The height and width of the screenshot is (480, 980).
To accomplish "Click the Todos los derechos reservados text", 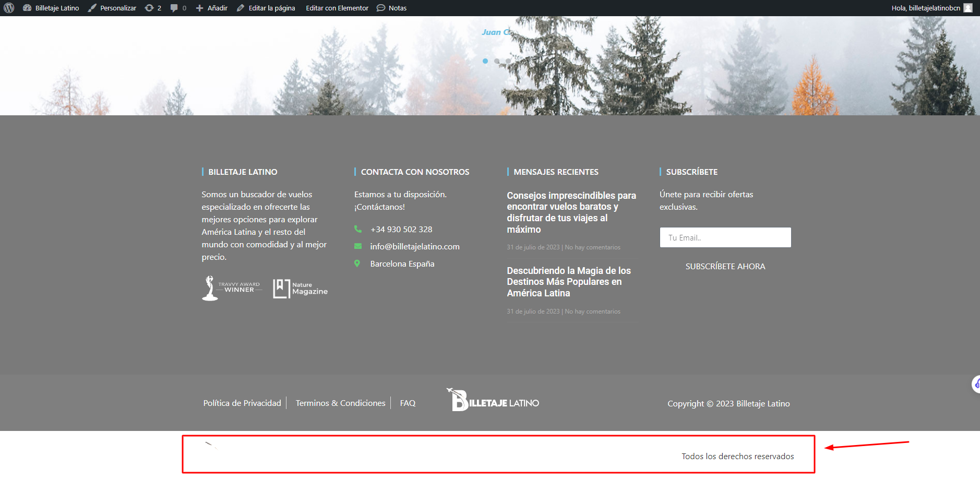I will [x=738, y=456].
